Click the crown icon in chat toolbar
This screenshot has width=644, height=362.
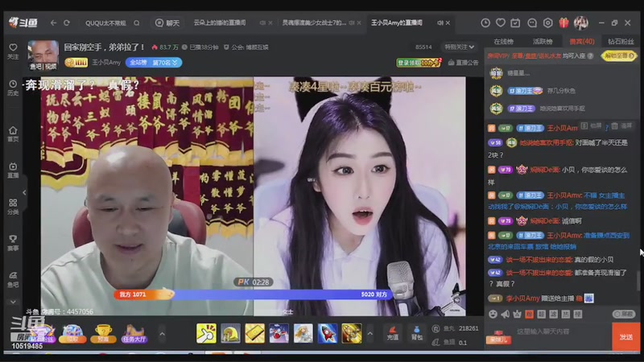pos(517,314)
